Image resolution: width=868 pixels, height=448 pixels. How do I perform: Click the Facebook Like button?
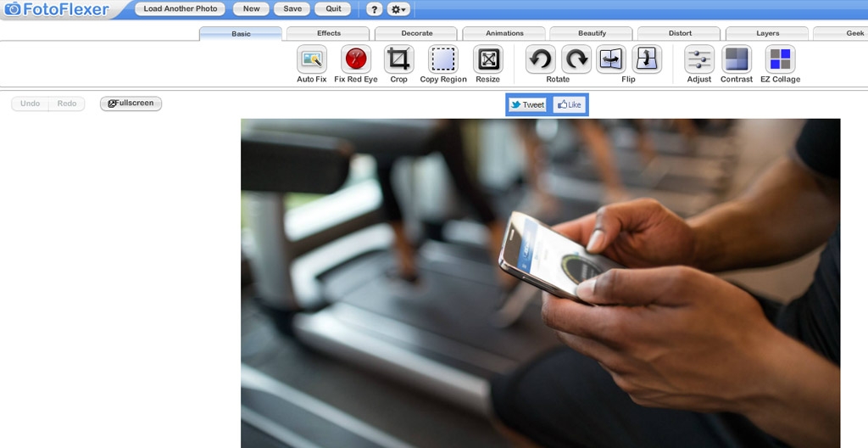[569, 105]
